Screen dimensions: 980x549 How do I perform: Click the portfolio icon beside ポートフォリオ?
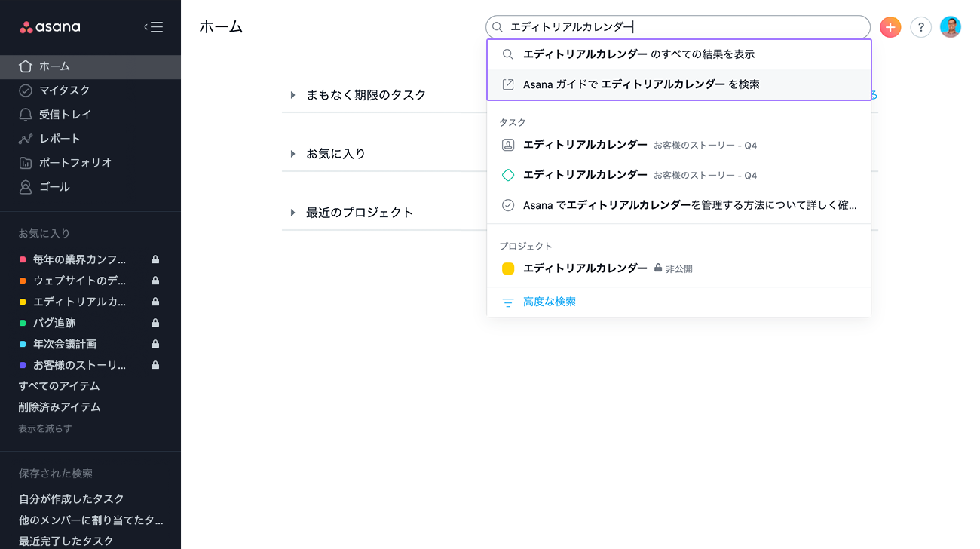[26, 163]
